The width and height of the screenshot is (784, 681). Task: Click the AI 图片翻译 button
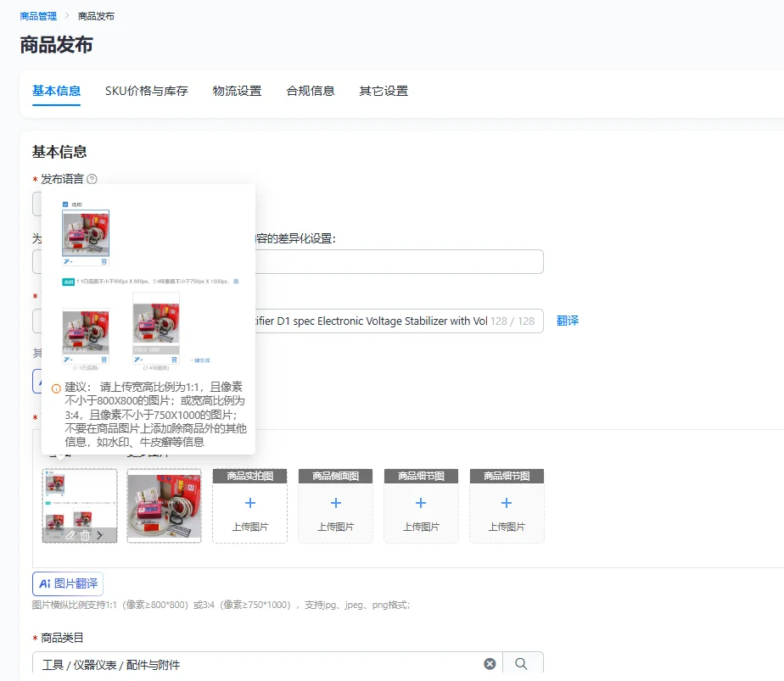pos(68,583)
